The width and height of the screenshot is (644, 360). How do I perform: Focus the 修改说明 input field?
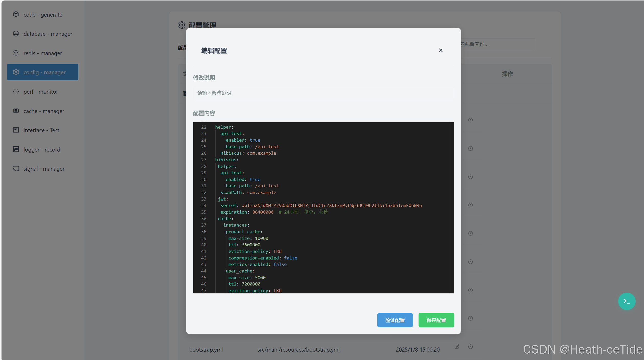(323, 93)
